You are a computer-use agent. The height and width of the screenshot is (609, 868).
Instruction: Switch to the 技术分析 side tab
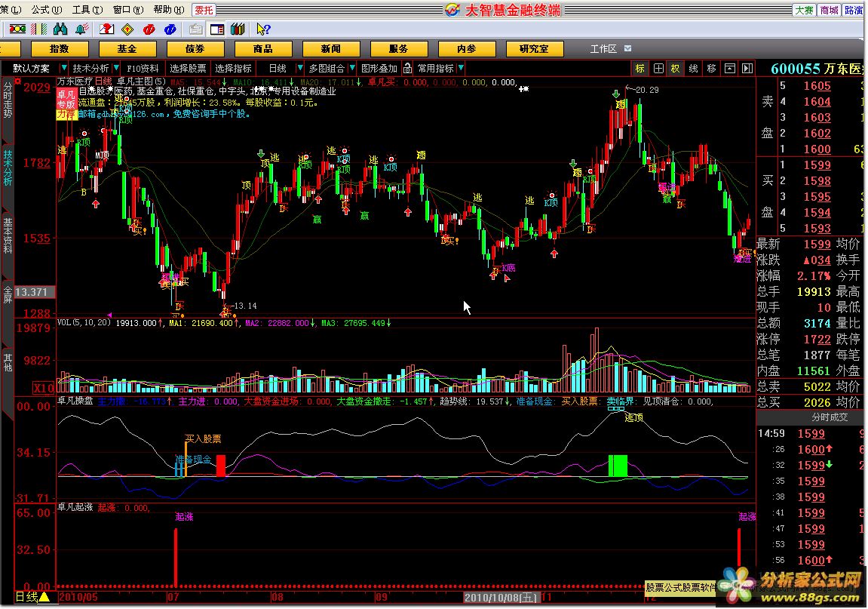pyautogui.click(x=8, y=168)
